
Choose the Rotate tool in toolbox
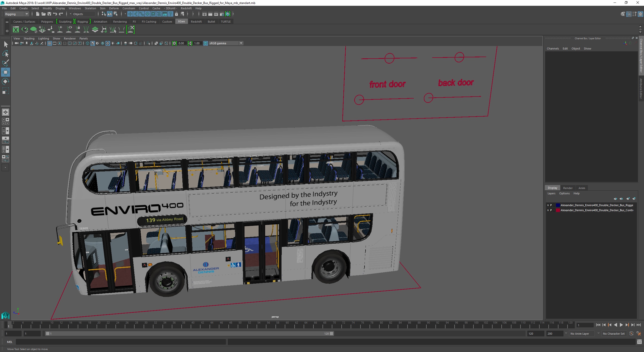point(5,81)
